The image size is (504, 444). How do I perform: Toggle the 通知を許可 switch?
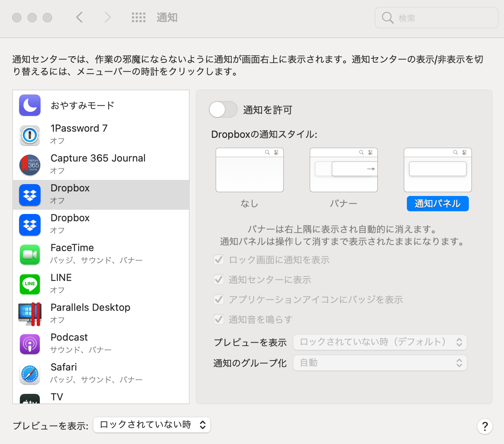pyautogui.click(x=223, y=110)
